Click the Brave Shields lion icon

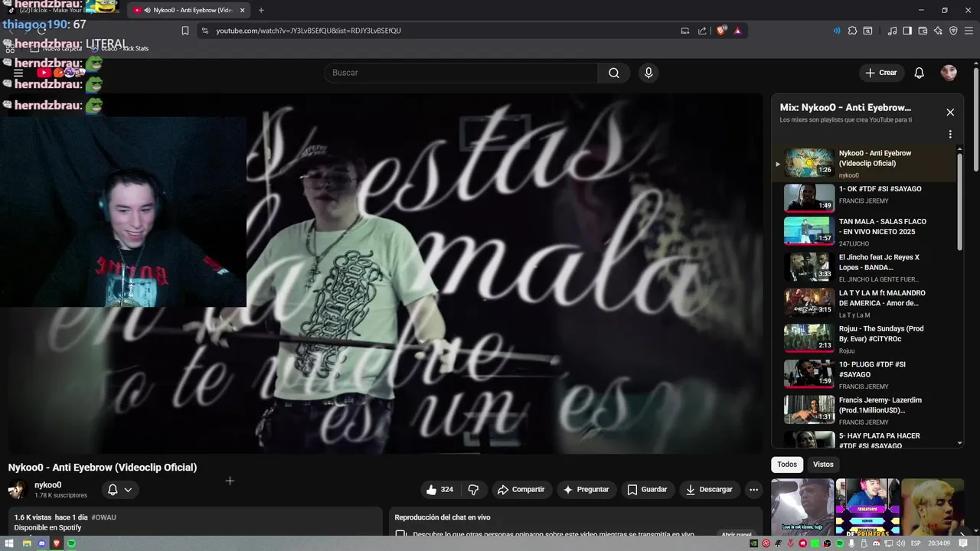tap(720, 31)
